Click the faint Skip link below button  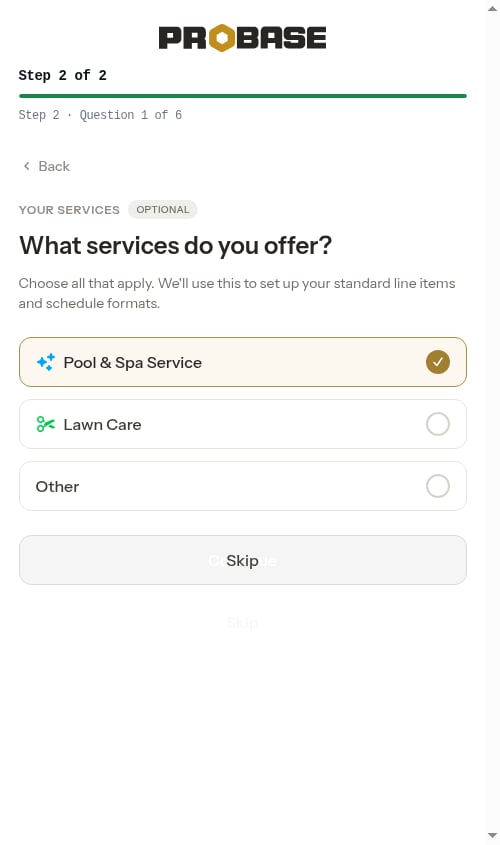coord(242,623)
